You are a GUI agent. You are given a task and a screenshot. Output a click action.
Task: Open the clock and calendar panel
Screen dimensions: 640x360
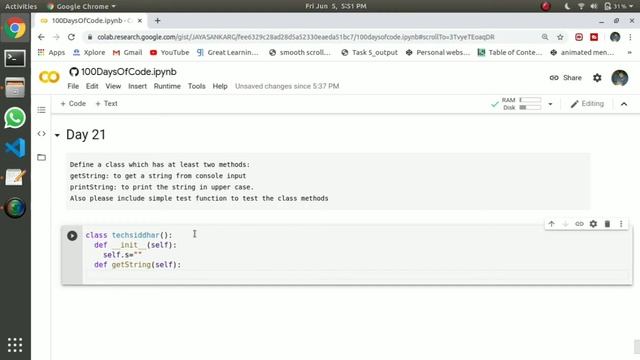pyautogui.click(x=336, y=6)
